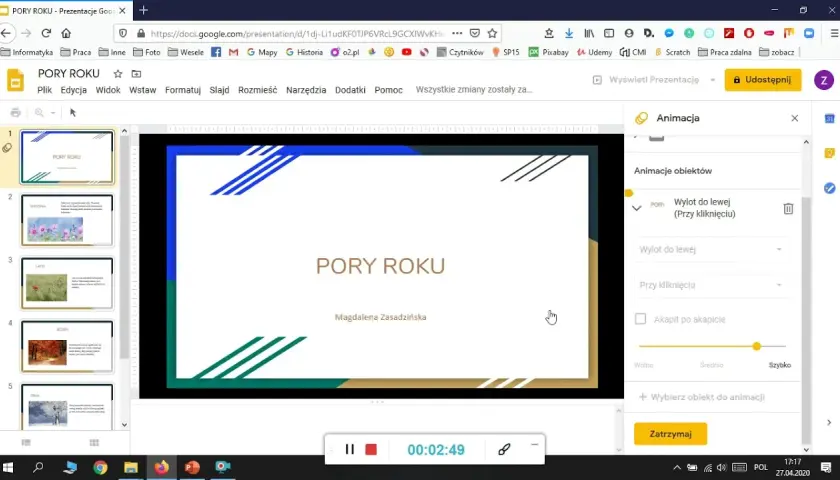The width and height of the screenshot is (840, 480).
Task: Switch to grid view icon
Action: coord(94,442)
